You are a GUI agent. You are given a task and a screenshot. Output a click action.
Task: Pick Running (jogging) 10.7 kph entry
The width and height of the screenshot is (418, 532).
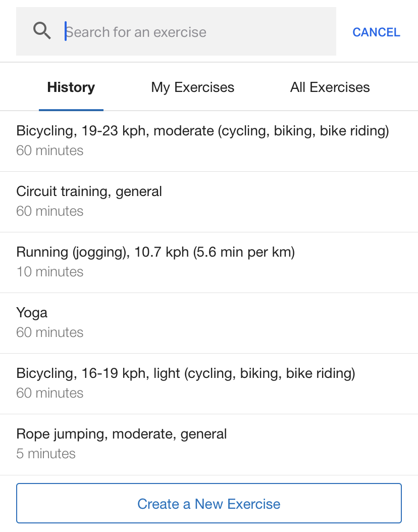[155, 252]
